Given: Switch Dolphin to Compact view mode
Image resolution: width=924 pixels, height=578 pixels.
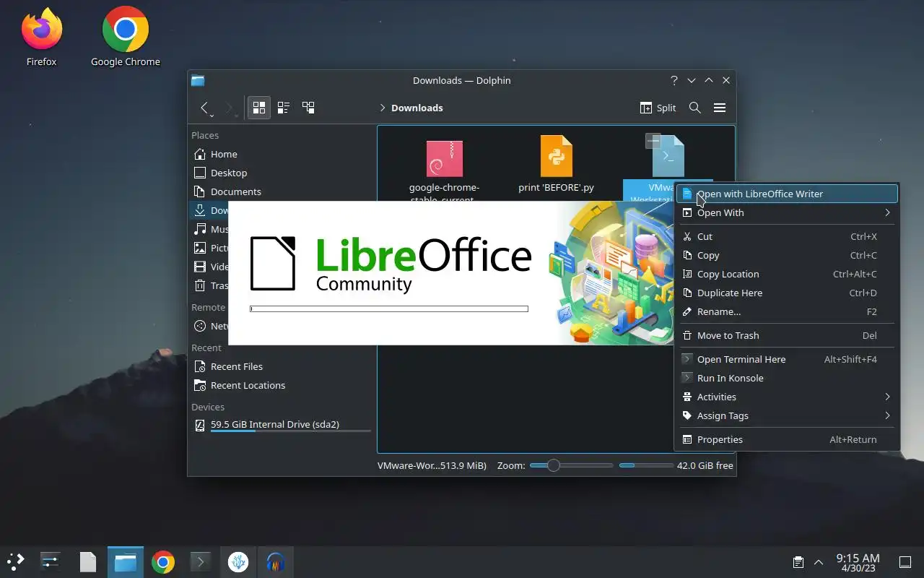Looking at the screenshot, I should [x=284, y=108].
